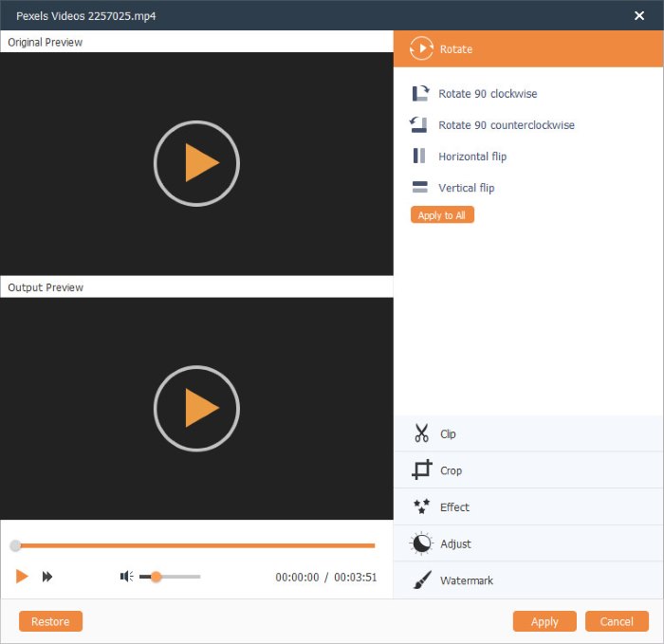Mute audio with the speaker icon
Viewport: 664px width, 644px height.
tap(126, 577)
